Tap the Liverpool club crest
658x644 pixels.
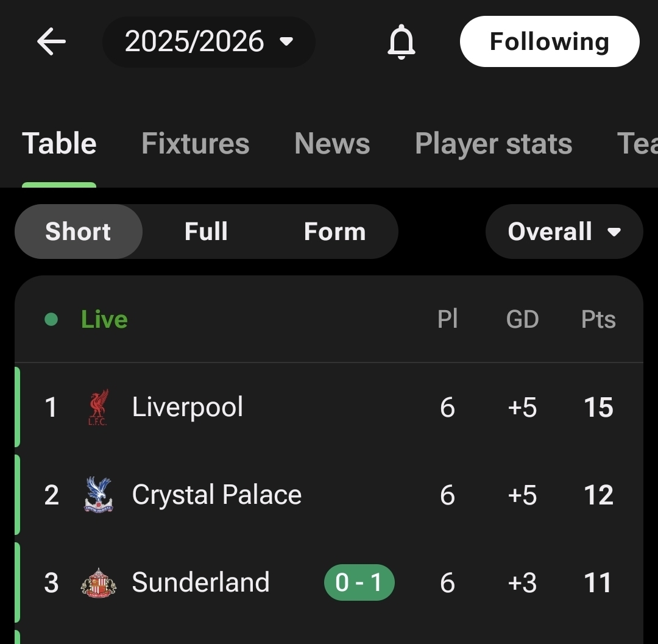(98, 407)
